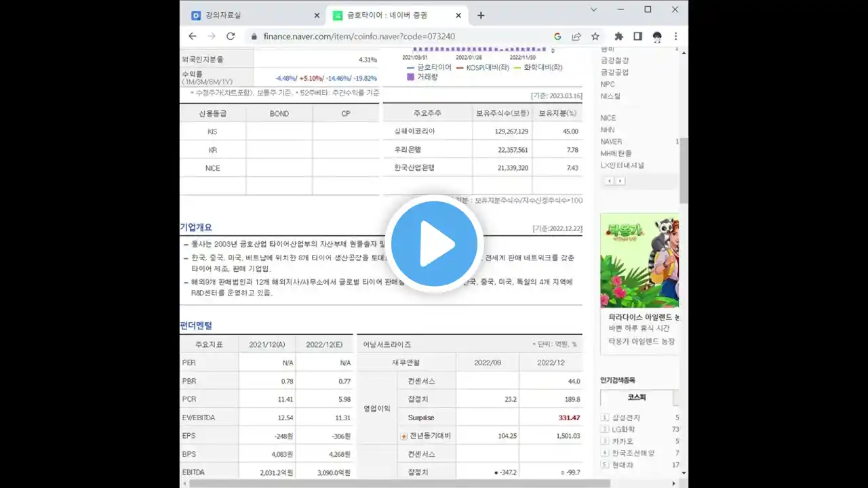Open the Chrome profile avatar

657,37
